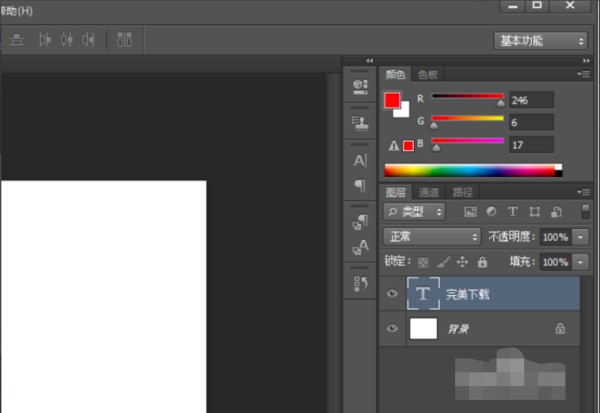The height and width of the screenshot is (413, 600).
Task: Expand the 不透明度 opacity arrow
Action: click(x=581, y=238)
